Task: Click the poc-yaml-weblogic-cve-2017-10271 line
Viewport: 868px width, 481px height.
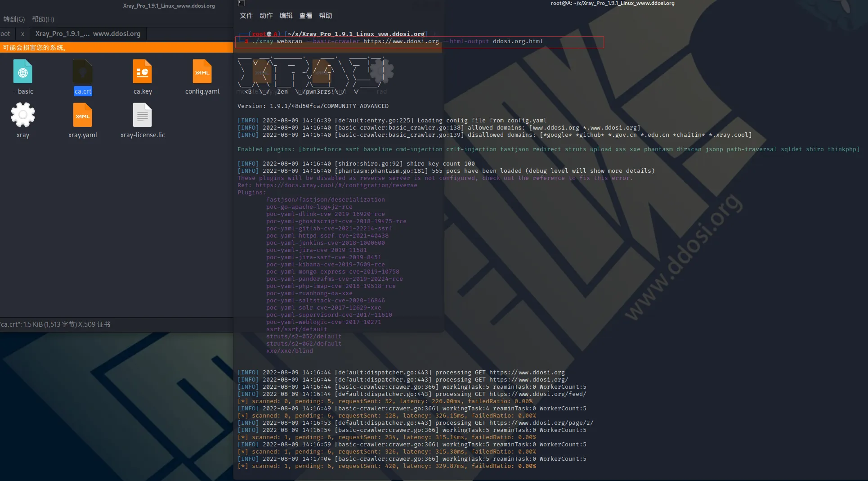Action: [323, 322]
